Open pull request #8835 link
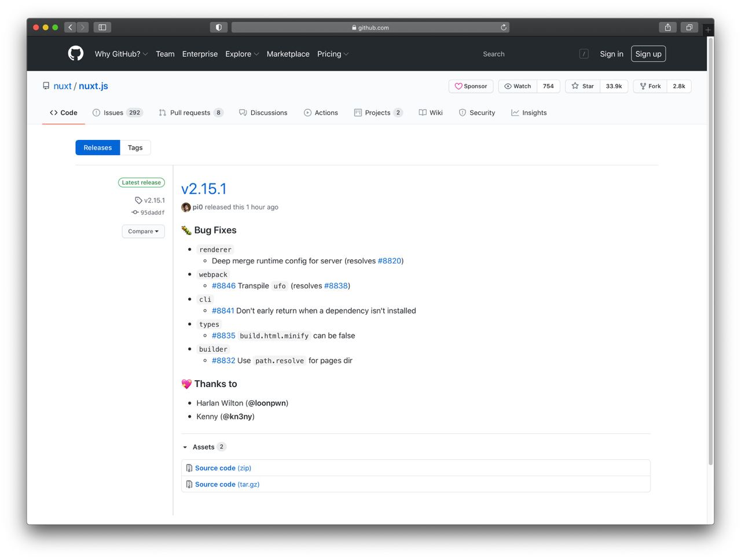Viewport: 741px width, 560px height. point(223,336)
